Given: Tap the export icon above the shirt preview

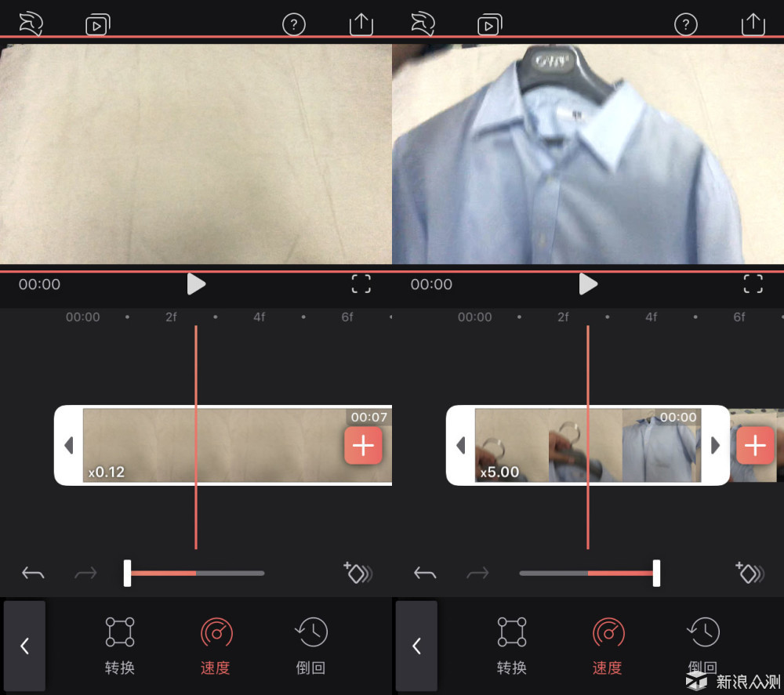Looking at the screenshot, I should click(x=753, y=24).
